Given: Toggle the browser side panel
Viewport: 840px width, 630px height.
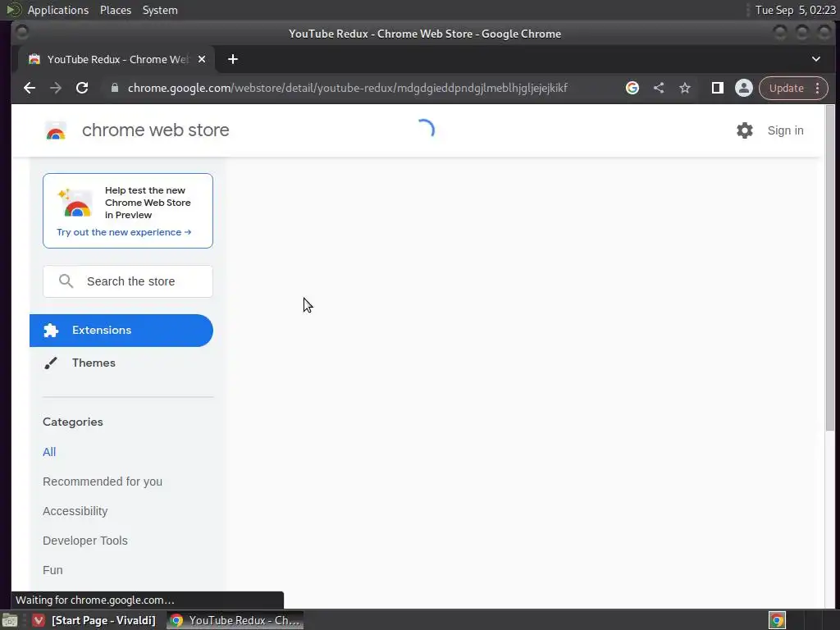Looking at the screenshot, I should point(717,88).
